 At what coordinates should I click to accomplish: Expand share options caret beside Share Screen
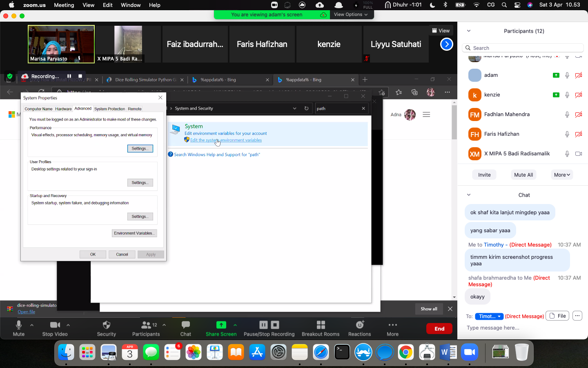235,325
